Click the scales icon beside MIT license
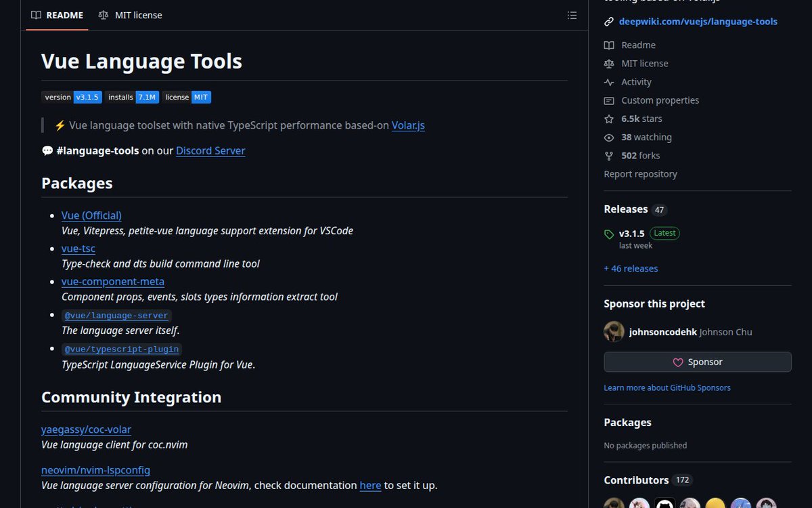The width and height of the screenshot is (812, 508). (608, 63)
